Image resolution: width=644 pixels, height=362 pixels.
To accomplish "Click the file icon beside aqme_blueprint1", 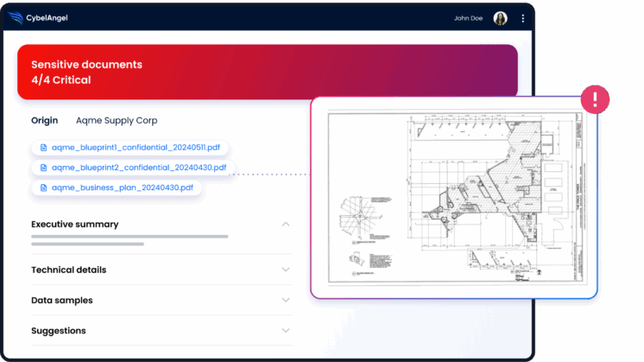I will [44, 148].
